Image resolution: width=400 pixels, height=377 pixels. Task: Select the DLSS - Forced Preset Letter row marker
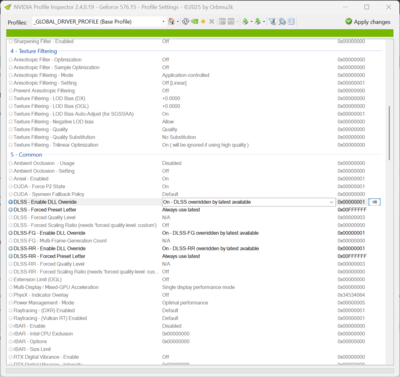[11, 210]
